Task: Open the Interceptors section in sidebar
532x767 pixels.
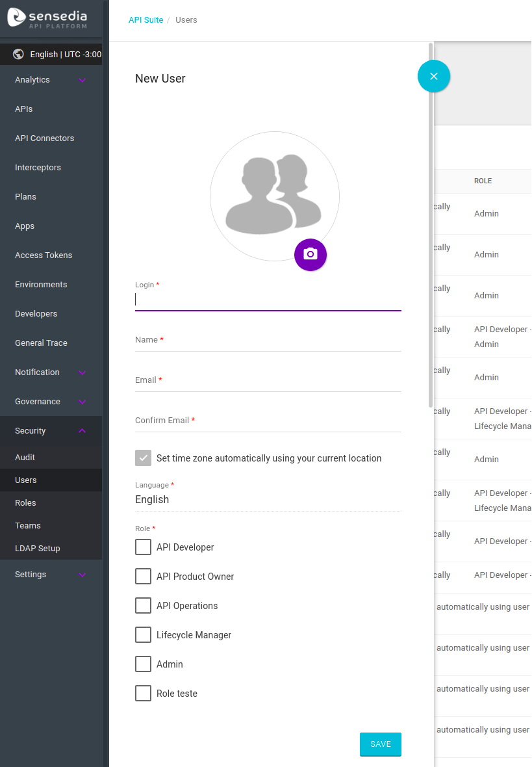Action: [38, 167]
